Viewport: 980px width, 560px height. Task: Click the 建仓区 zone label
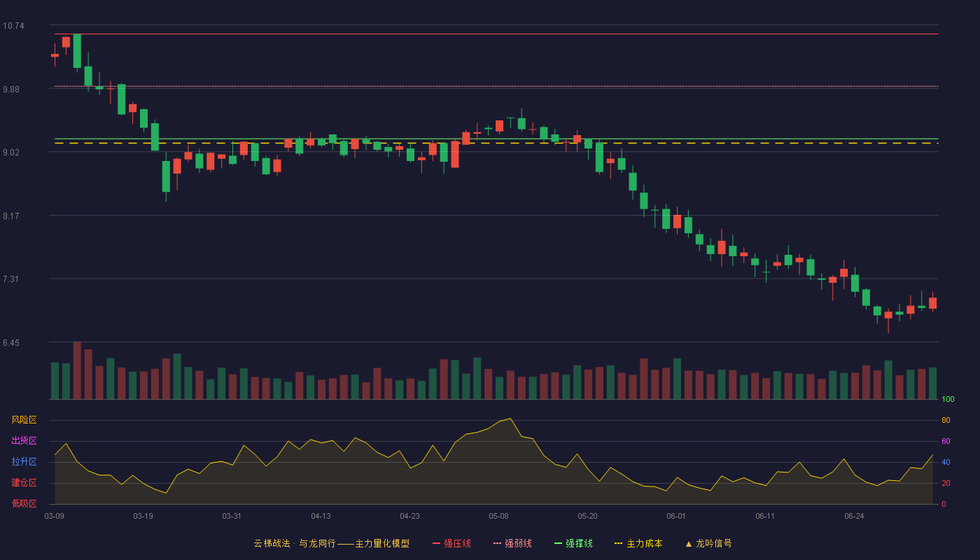tap(24, 483)
